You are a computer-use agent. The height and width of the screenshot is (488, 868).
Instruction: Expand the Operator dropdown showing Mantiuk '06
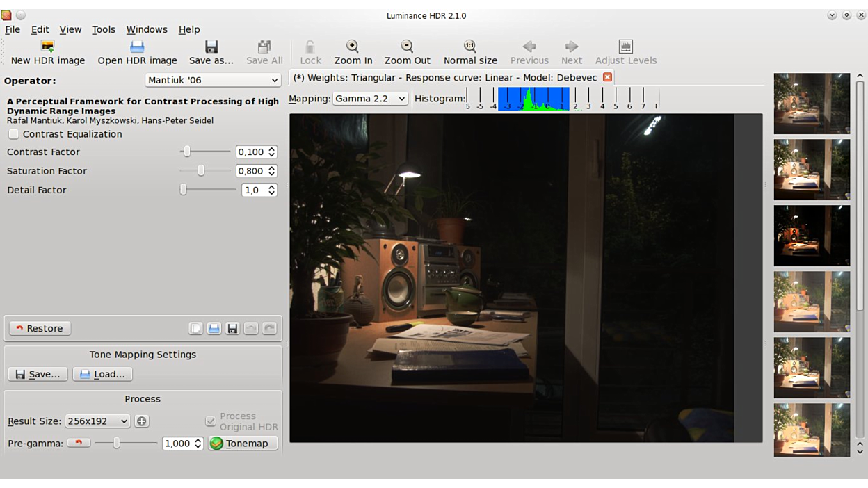[212, 80]
